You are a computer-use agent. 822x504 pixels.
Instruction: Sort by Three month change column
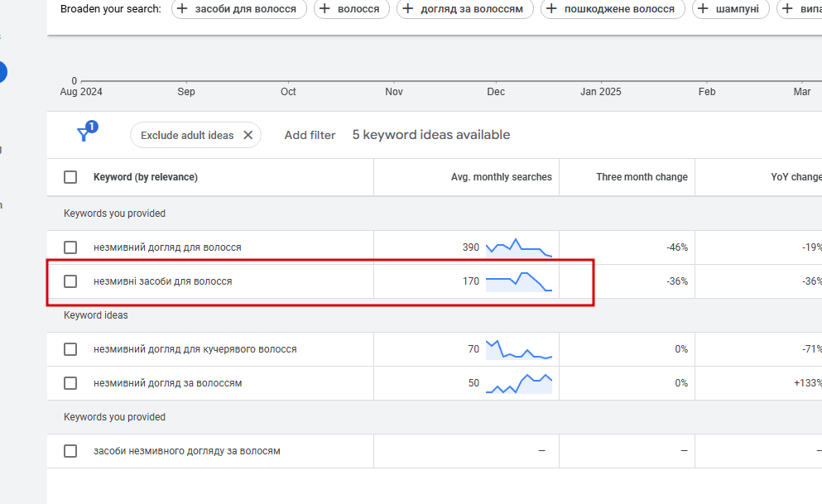click(642, 177)
